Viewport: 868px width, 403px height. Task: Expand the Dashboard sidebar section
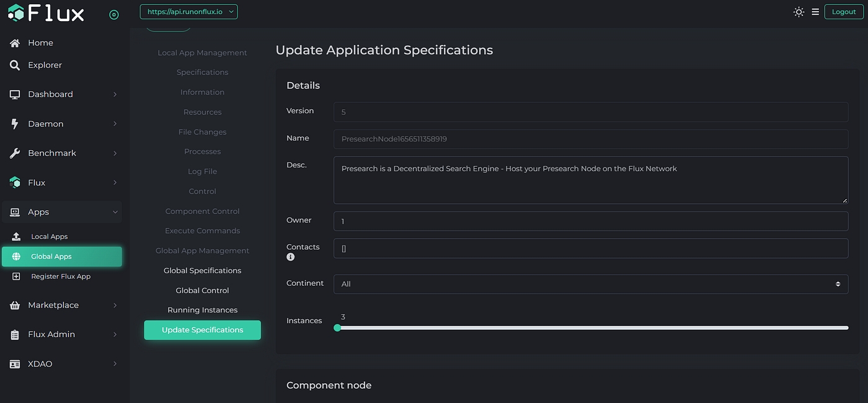62,94
